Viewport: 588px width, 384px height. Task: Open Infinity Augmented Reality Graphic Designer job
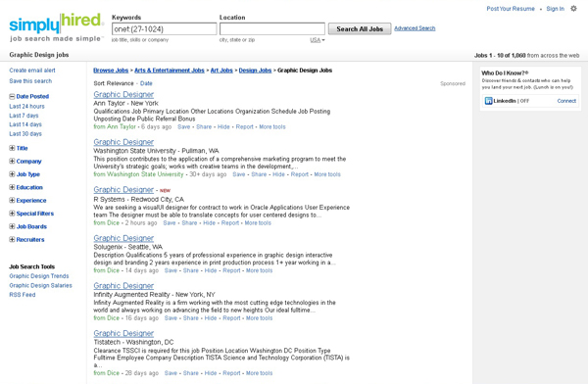(123, 286)
